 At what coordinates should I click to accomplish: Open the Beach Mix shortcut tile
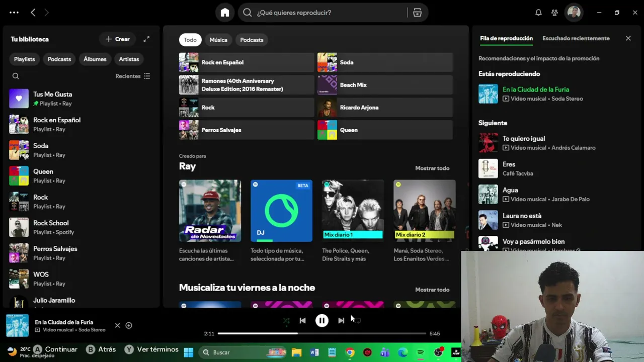tap(385, 85)
